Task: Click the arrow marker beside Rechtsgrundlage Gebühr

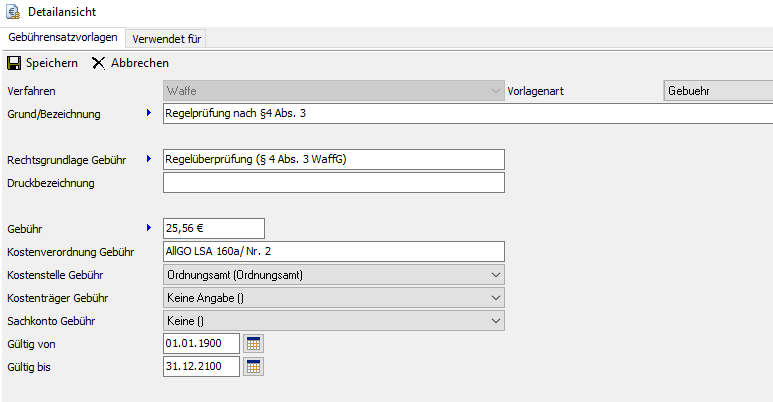Action: click(150, 159)
